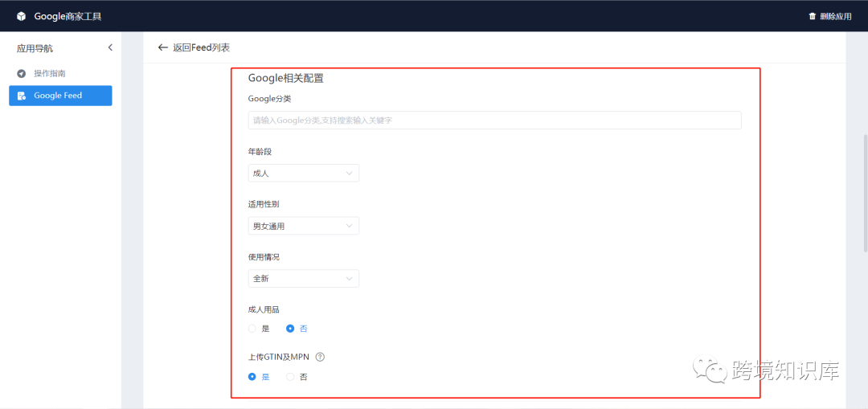
Task: Click the back arrow beside 返回Feed列表
Action: [x=162, y=47]
